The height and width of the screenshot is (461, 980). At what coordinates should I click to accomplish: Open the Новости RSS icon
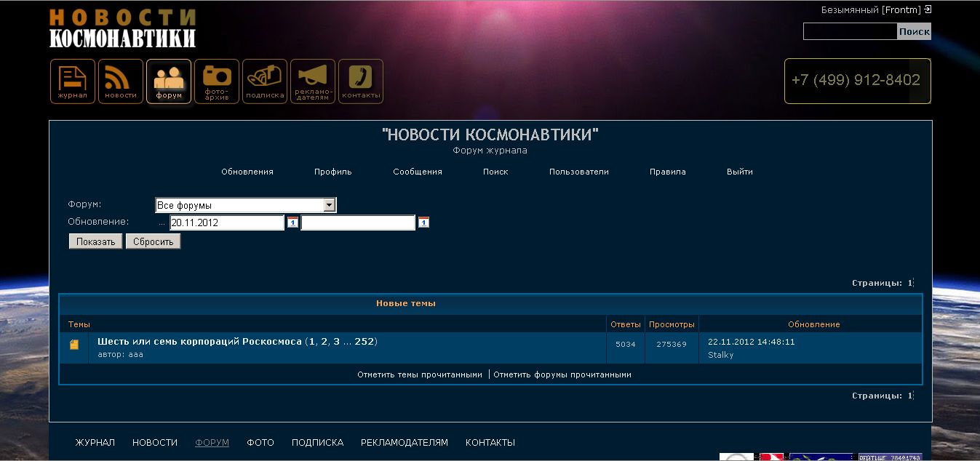121,81
